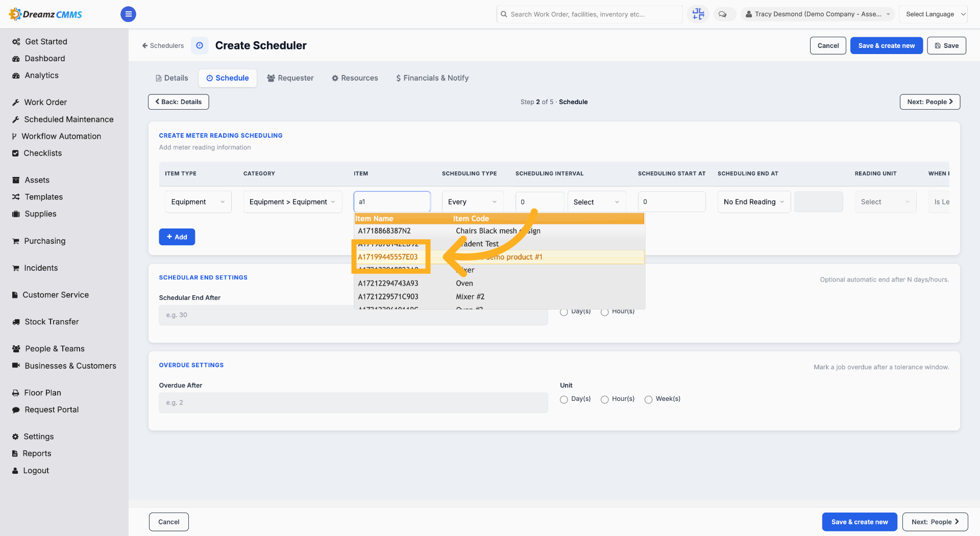
Task: Open the No End Reading dropdown
Action: point(754,202)
